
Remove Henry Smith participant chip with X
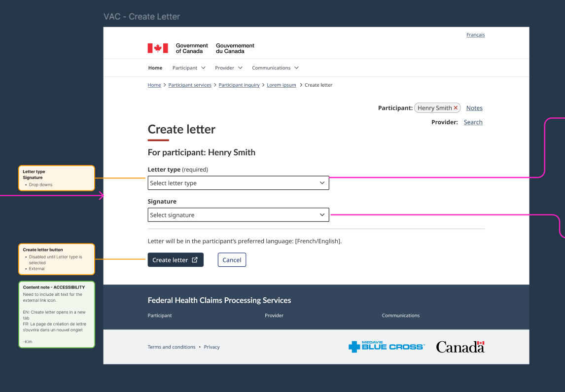click(x=456, y=107)
